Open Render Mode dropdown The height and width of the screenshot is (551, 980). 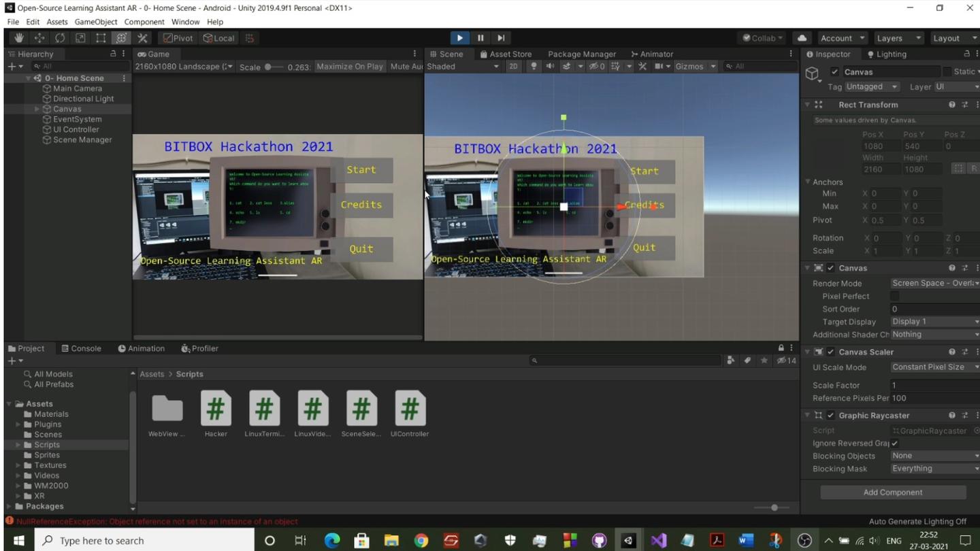pyautogui.click(x=935, y=283)
